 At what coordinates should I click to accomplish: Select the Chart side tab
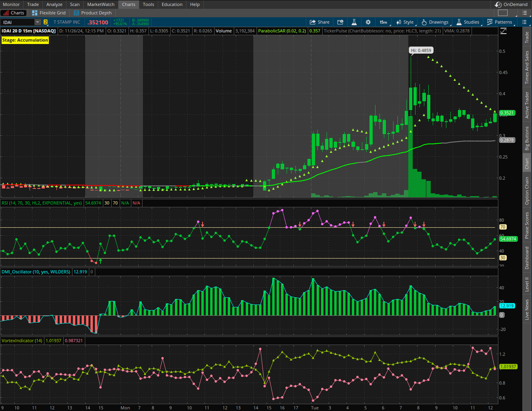coord(527,164)
